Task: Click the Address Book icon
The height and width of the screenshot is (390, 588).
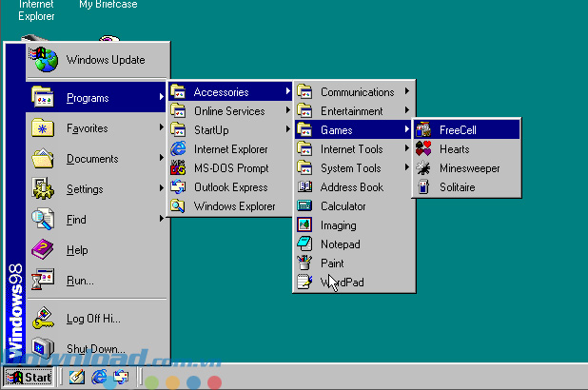Action: click(x=304, y=186)
